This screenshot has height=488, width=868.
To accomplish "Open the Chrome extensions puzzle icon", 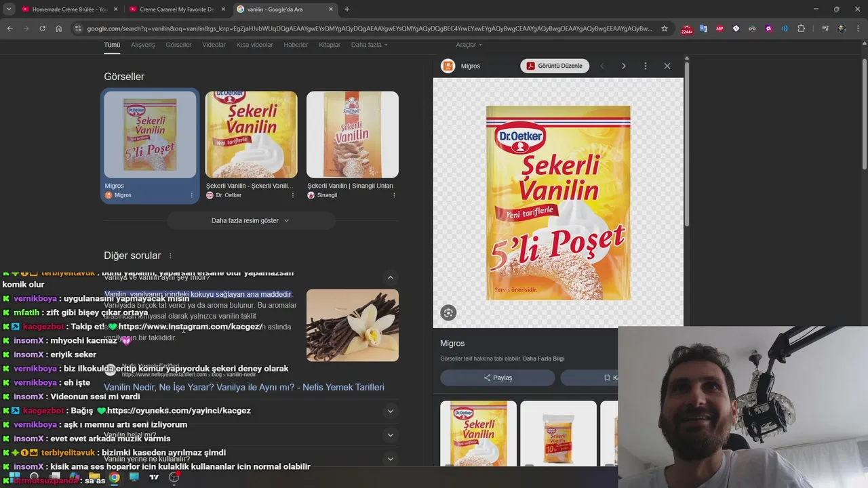I will coord(801,28).
